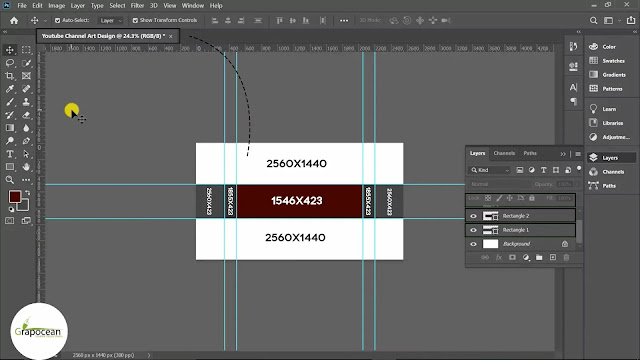
Task: Hide the Rectangle 2 layer
Action: [473, 216]
